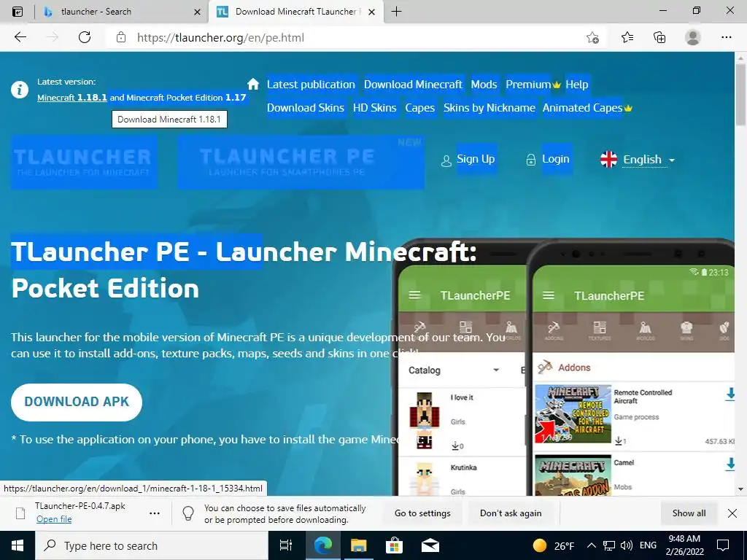Open the HD Skins menu item
This screenshot has height=560, width=747.
[374, 108]
